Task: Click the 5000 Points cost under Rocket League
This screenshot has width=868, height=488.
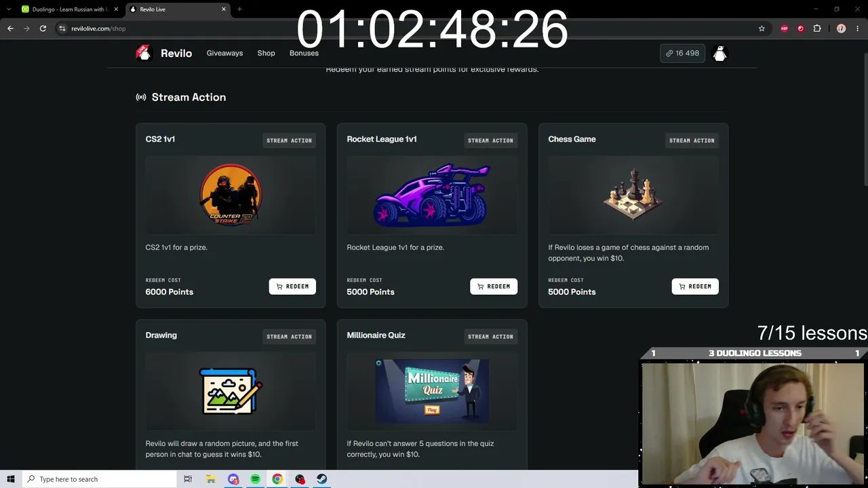Action: 370,291
